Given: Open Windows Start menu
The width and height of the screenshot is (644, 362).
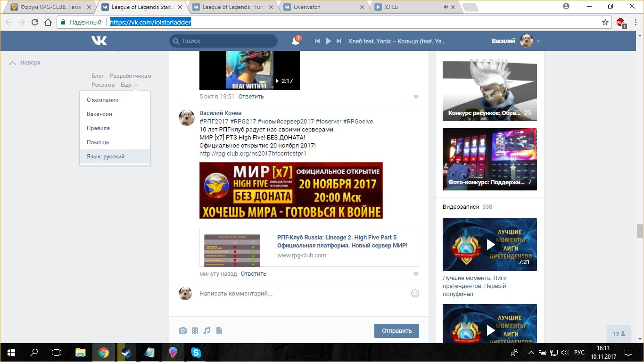Looking at the screenshot, I should tap(11, 352).
